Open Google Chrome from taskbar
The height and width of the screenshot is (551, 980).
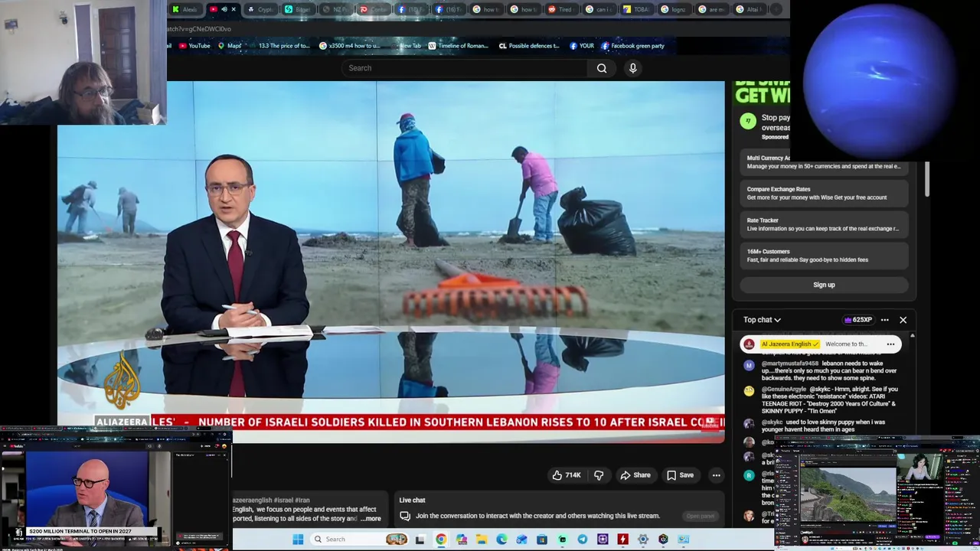click(441, 540)
